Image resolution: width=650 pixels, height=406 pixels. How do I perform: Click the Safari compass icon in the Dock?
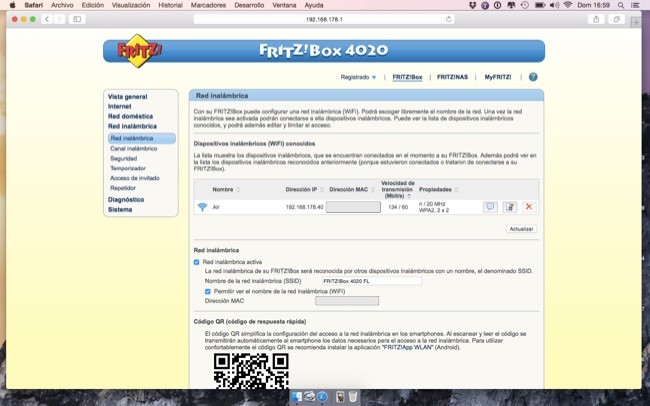pyautogui.click(x=322, y=396)
